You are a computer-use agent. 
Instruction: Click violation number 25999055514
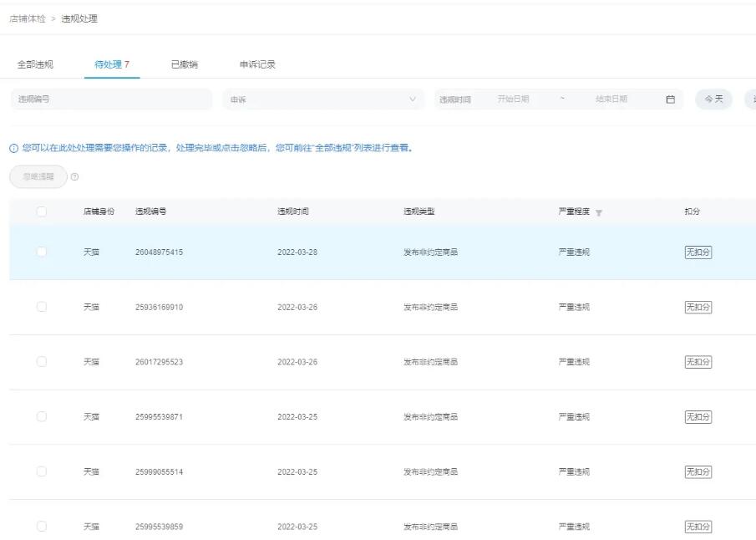pyautogui.click(x=159, y=472)
